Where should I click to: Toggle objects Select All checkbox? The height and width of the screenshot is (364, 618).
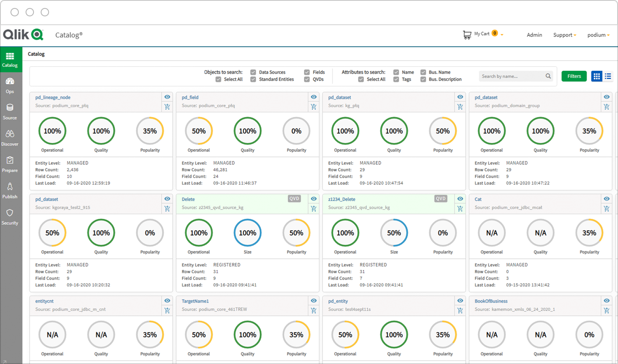coord(218,79)
